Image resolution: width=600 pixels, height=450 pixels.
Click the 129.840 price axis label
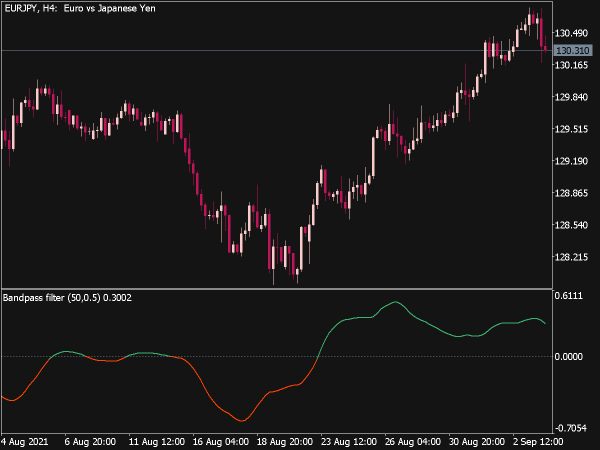tap(571, 97)
